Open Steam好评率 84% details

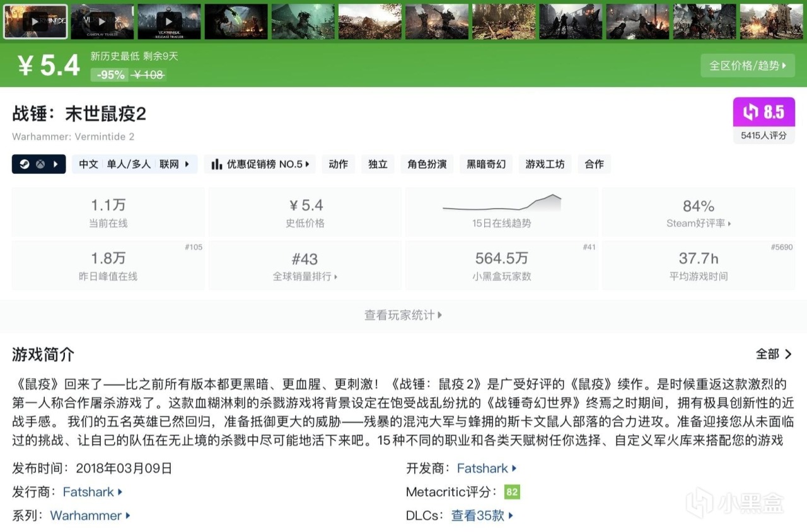click(x=699, y=212)
